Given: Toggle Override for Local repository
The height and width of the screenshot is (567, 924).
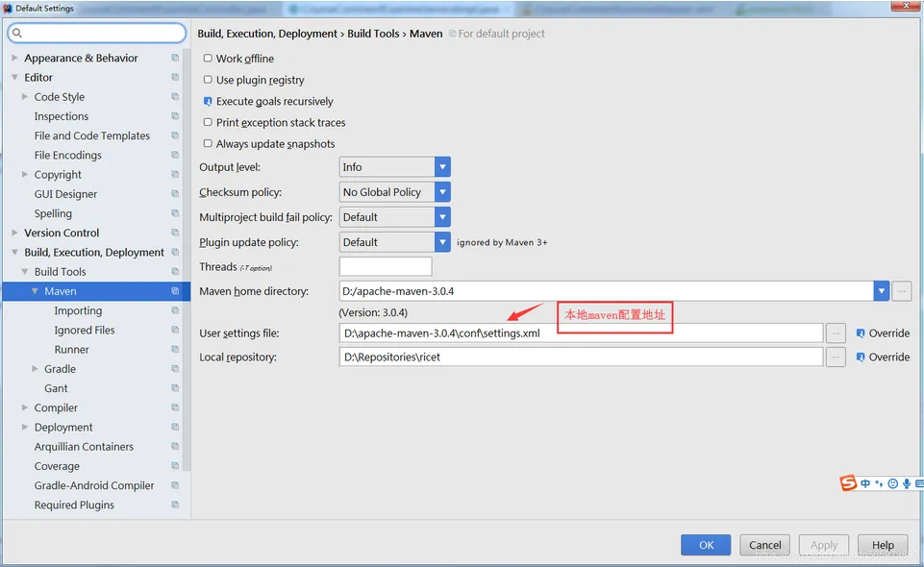Looking at the screenshot, I should [x=861, y=357].
